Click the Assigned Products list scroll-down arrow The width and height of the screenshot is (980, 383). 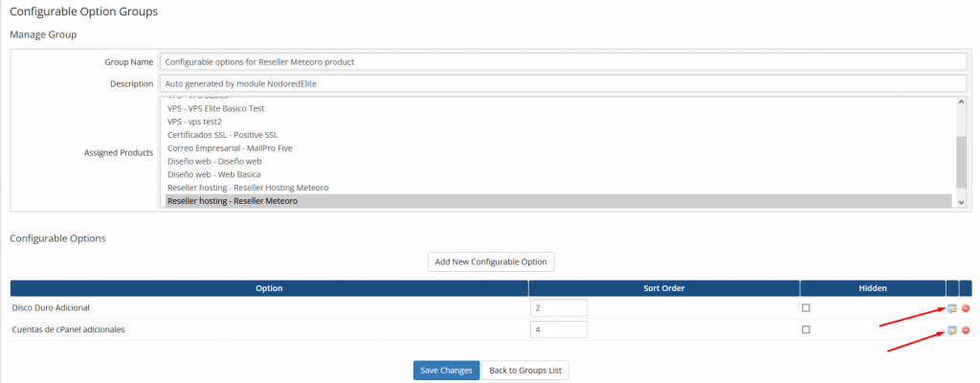(961, 202)
